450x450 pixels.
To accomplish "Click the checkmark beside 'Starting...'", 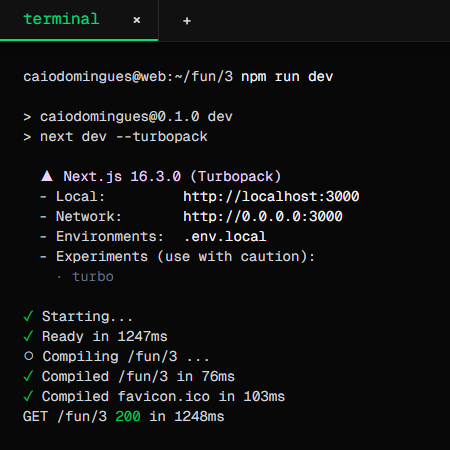I will coord(29,316).
